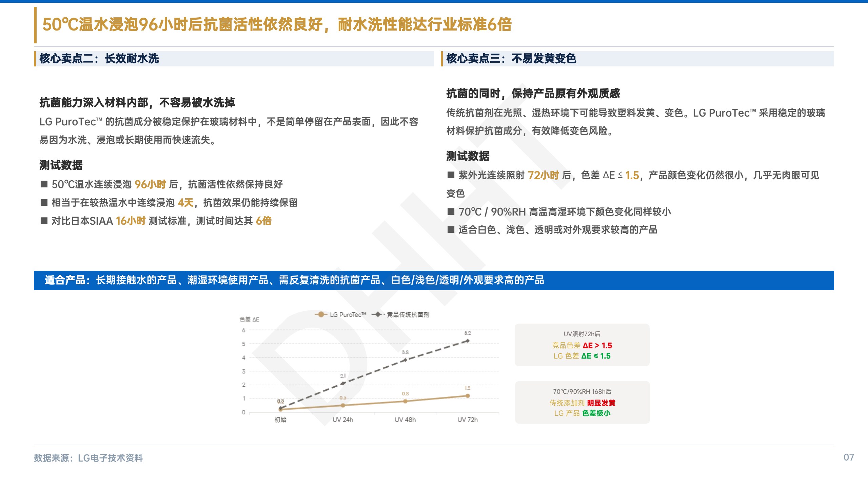Click the x-axis label UV 72h
The image size is (868, 488).
(468, 420)
